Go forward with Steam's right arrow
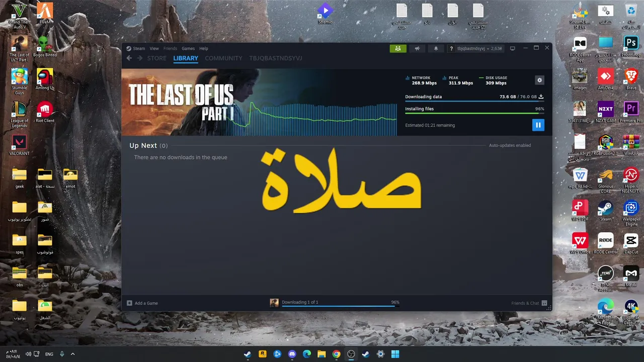The width and height of the screenshot is (644, 362). [139, 58]
